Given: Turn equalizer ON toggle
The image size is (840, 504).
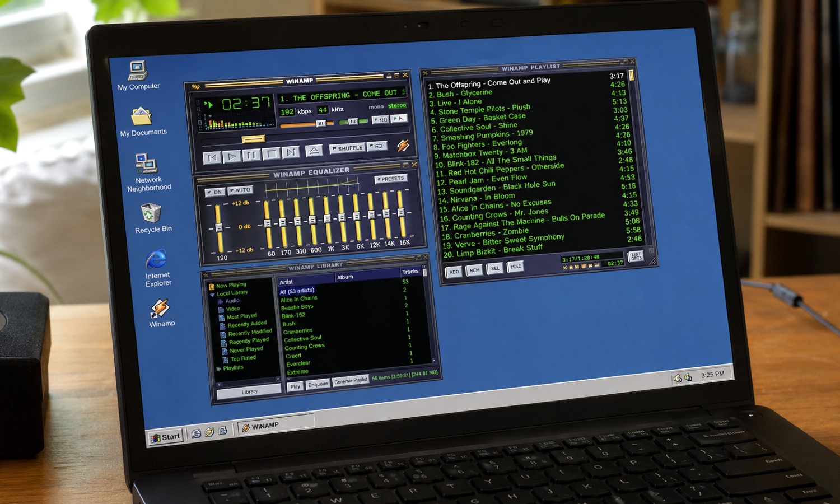Looking at the screenshot, I should pyautogui.click(x=215, y=192).
